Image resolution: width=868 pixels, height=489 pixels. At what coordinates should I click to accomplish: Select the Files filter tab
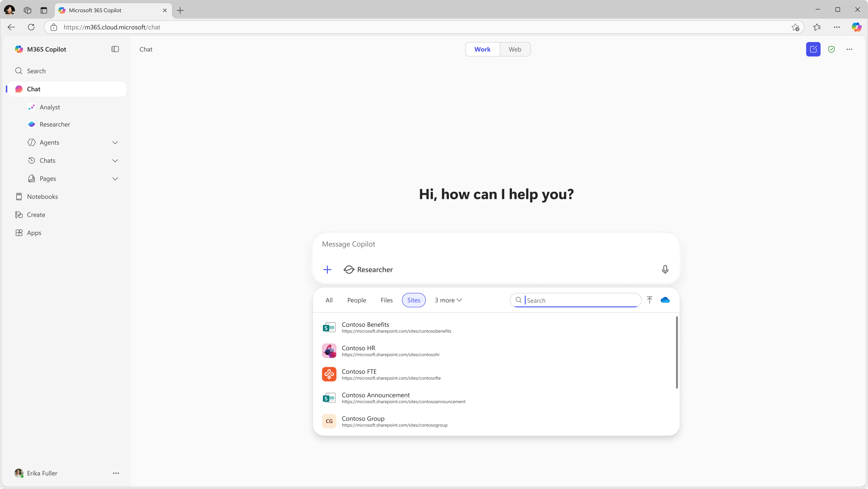click(x=387, y=300)
